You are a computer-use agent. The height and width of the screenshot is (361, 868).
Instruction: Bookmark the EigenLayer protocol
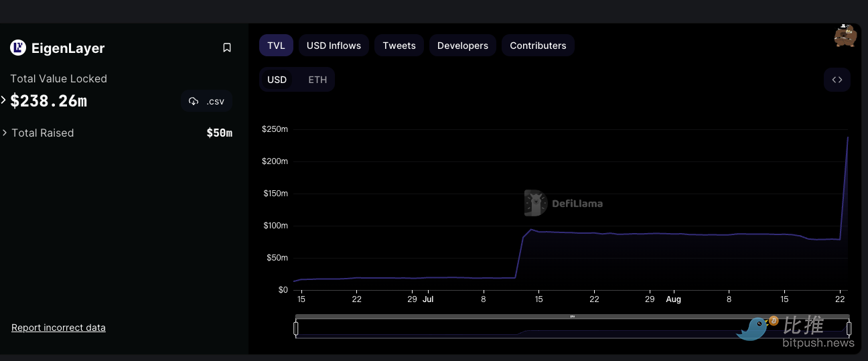pyautogui.click(x=227, y=48)
